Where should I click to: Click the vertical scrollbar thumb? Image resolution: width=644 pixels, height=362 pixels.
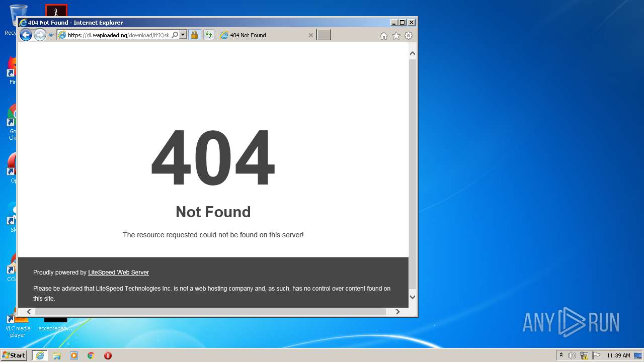tap(413, 173)
